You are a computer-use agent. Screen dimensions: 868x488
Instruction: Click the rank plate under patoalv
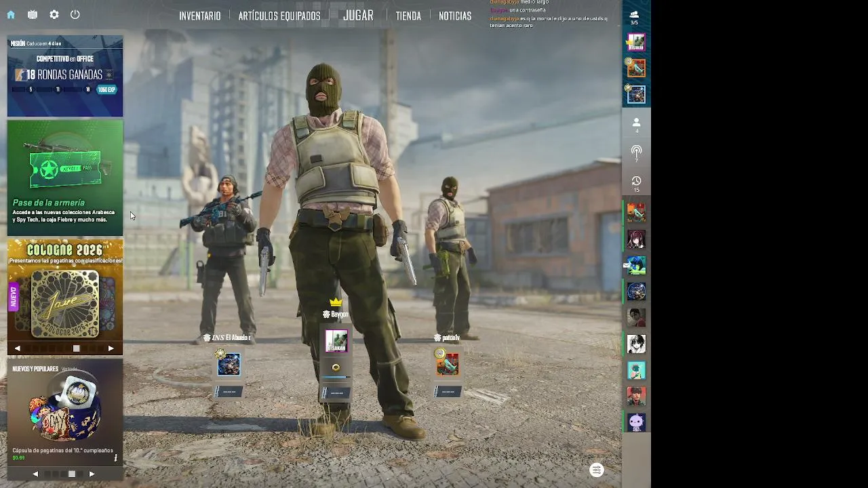(448, 392)
